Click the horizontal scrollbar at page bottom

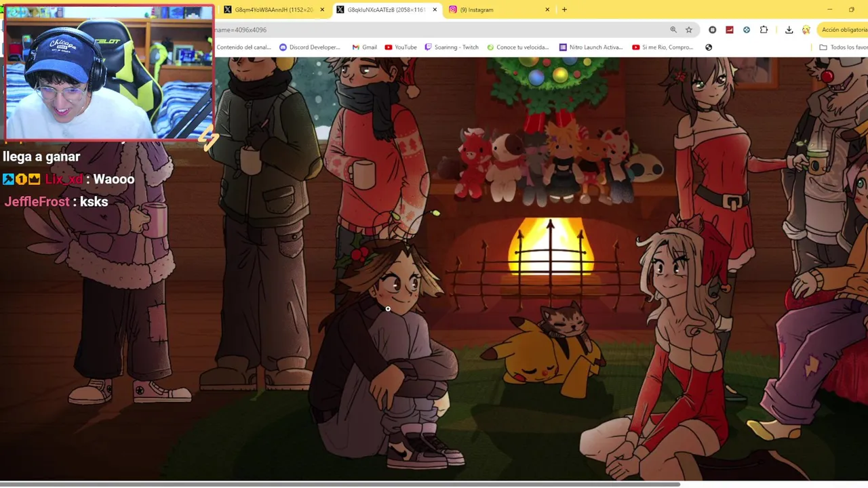point(339,484)
